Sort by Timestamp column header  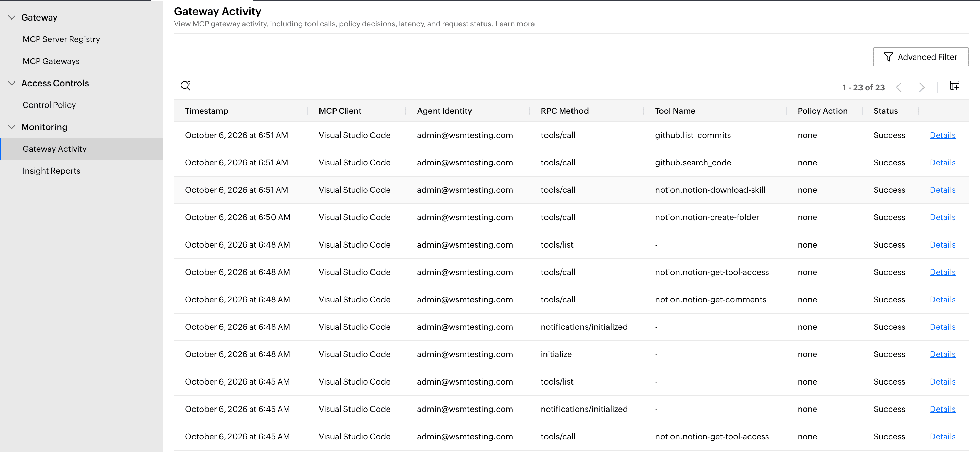(206, 111)
